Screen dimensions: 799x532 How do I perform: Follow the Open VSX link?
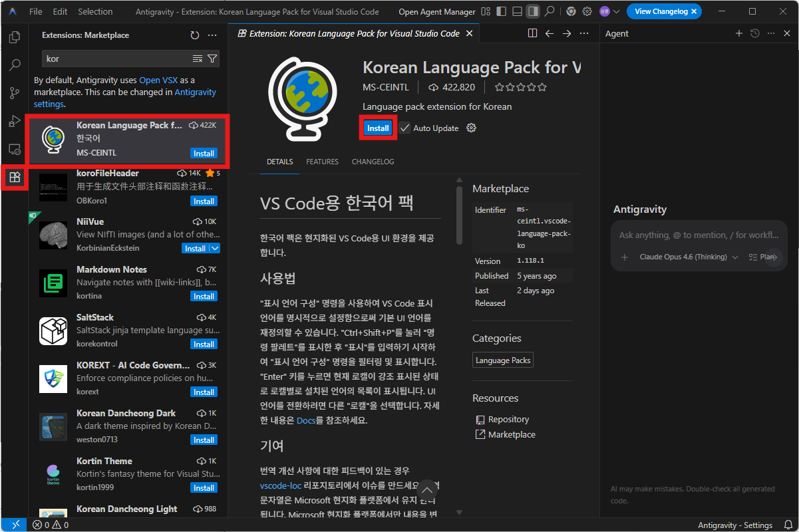coord(158,80)
